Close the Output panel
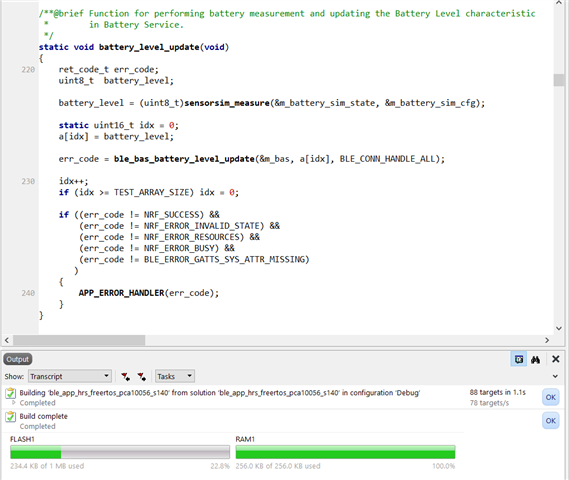This screenshot has width=569, height=480. (x=556, y=359)
